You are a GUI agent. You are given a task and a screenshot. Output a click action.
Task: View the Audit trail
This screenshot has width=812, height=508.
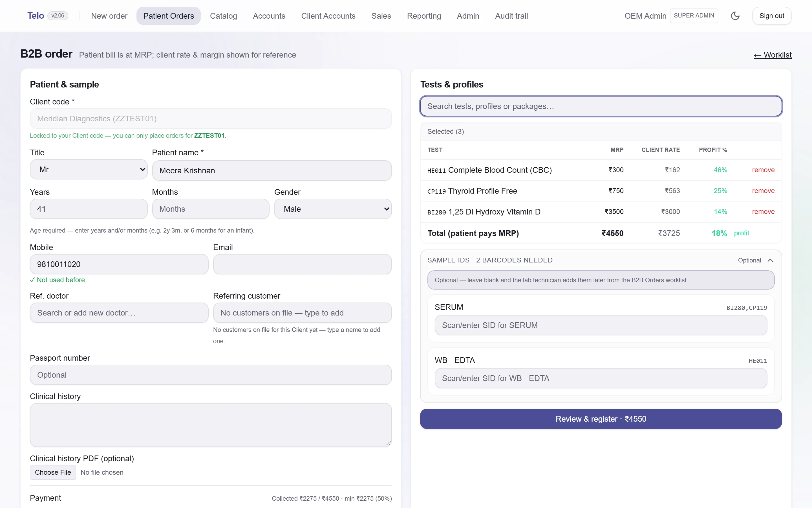click(x=511, y=16)
